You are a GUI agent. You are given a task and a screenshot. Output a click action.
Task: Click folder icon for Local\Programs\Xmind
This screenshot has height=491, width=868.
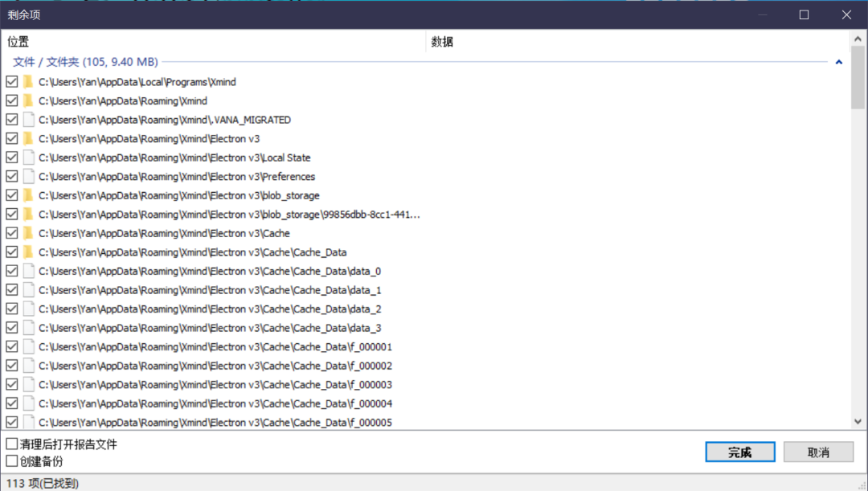point(28,82)
